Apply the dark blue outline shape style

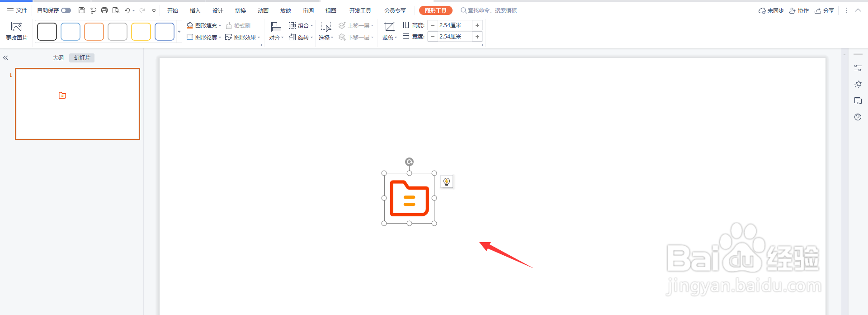(x=165, y=32)
